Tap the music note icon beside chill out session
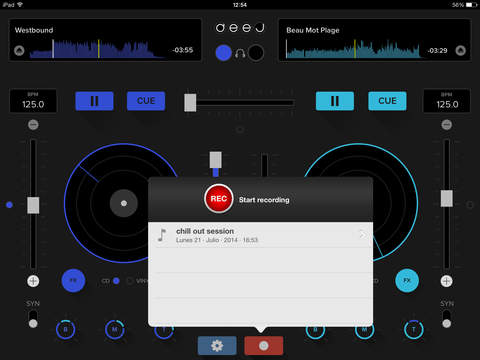The width and height of the screenshot is (480, 360). [162, 235]
